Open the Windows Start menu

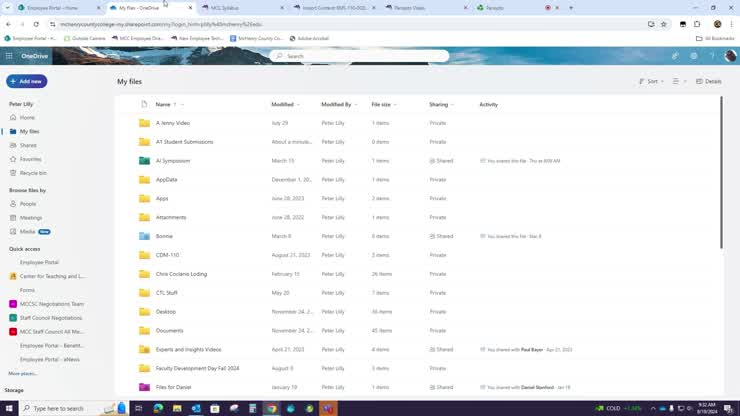9,408
